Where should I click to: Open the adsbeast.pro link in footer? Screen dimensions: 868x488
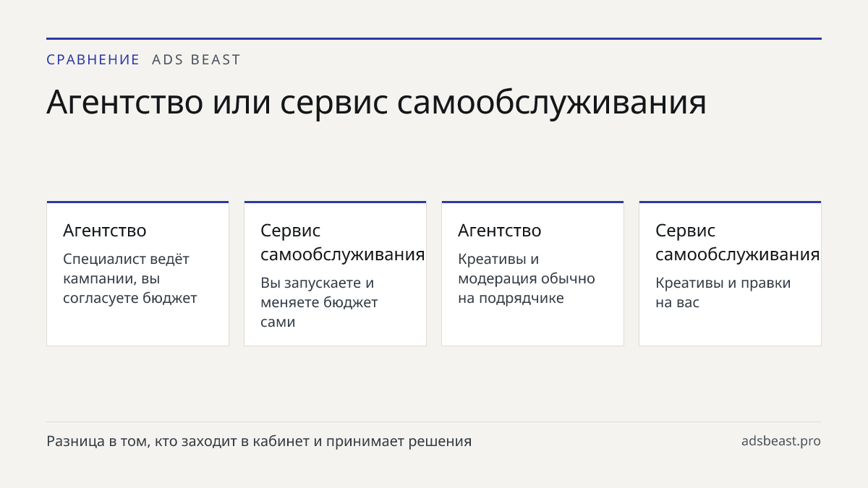coord(781,441)
